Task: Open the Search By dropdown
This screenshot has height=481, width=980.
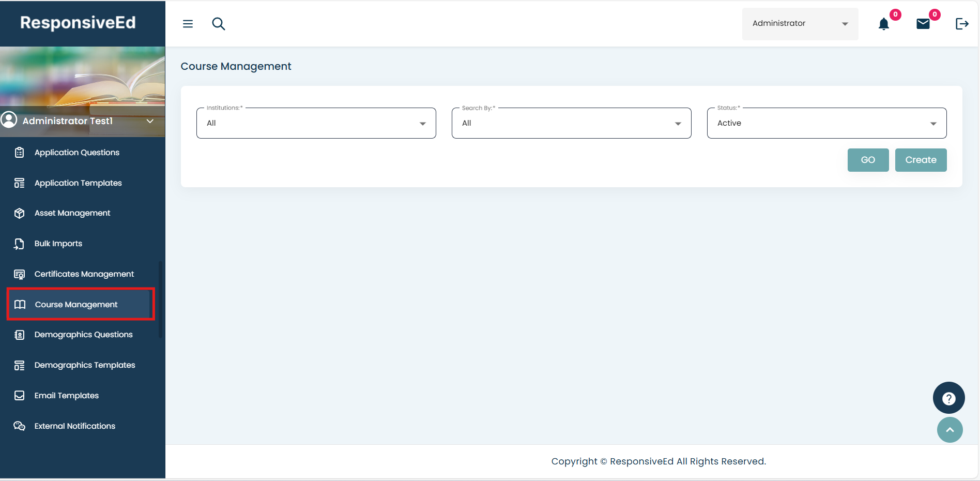Action: pos(571,123)
